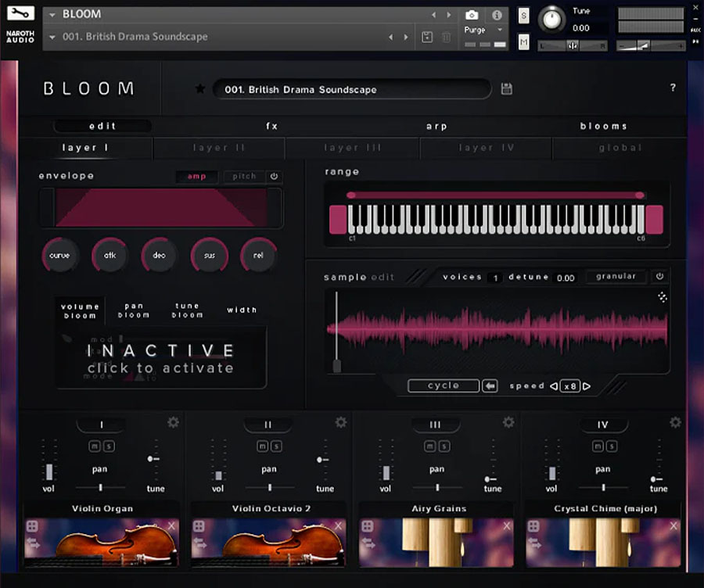Open settings gear for layer III
This screenshot has width=704, height=588.
(508, 422)
